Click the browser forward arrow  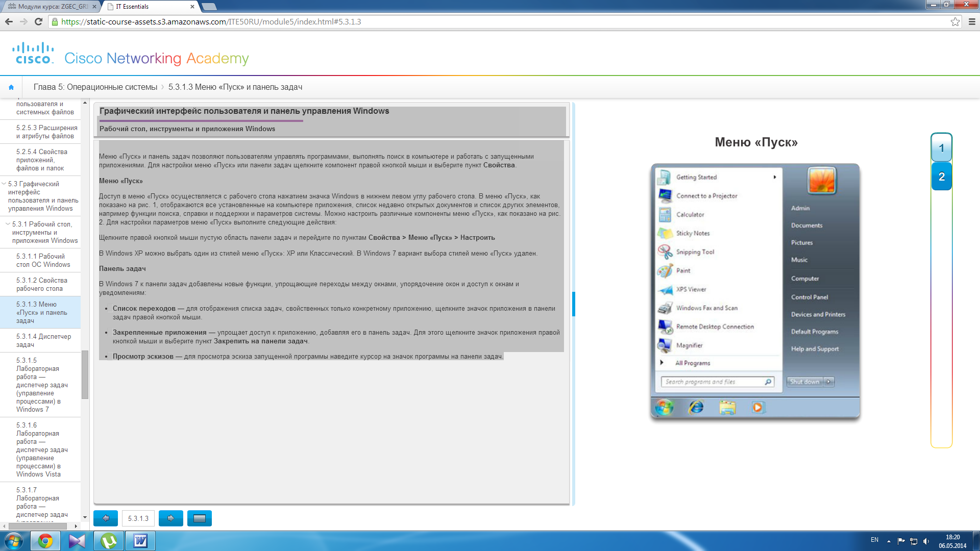(x=23, y=21)
